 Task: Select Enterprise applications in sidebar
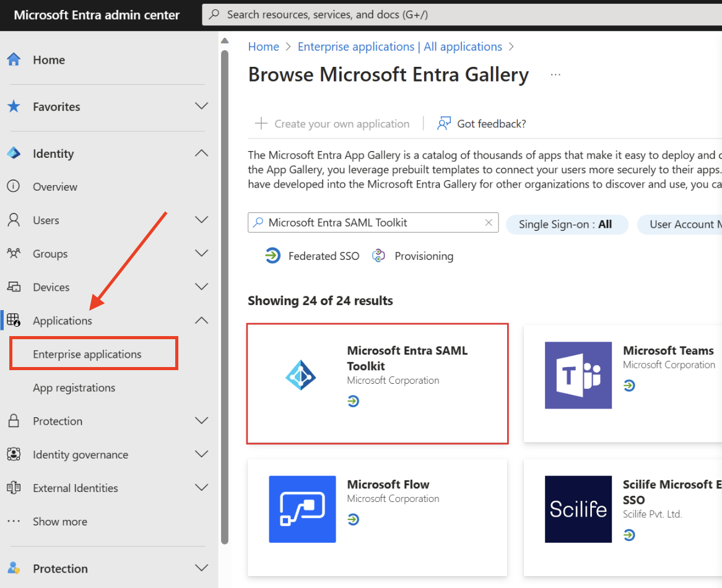click(87, 354)
